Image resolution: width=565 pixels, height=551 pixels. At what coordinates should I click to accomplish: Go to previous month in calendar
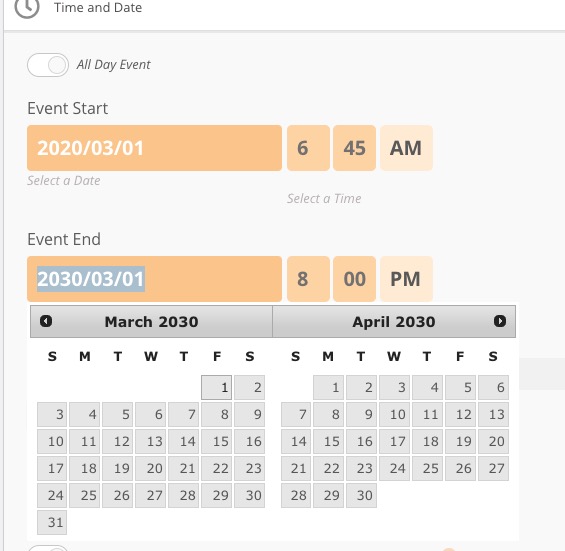(x=46, y=321)
